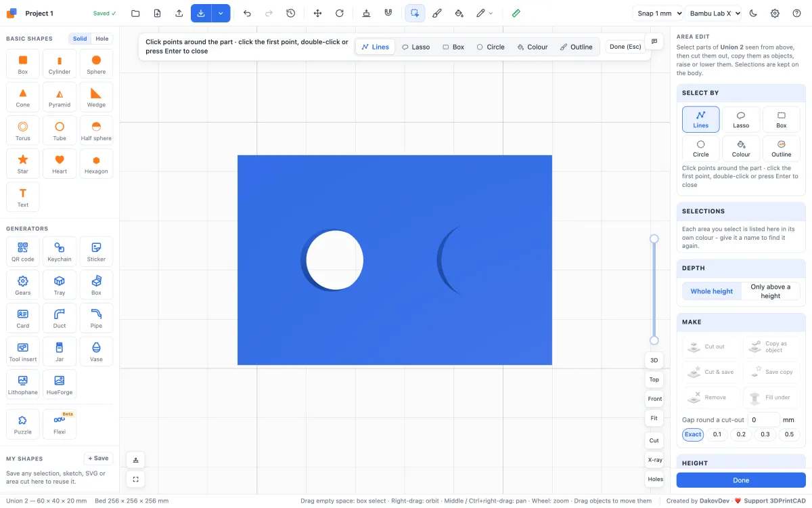The image size is (812, 508).
Task: Click the upload/import icon
Action: click(179, 14)
